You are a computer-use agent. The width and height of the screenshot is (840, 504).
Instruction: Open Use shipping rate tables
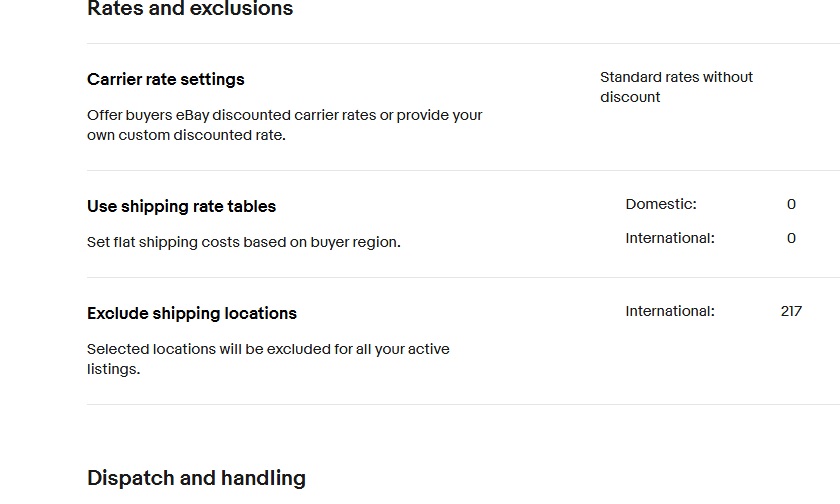tap(181, 206)
